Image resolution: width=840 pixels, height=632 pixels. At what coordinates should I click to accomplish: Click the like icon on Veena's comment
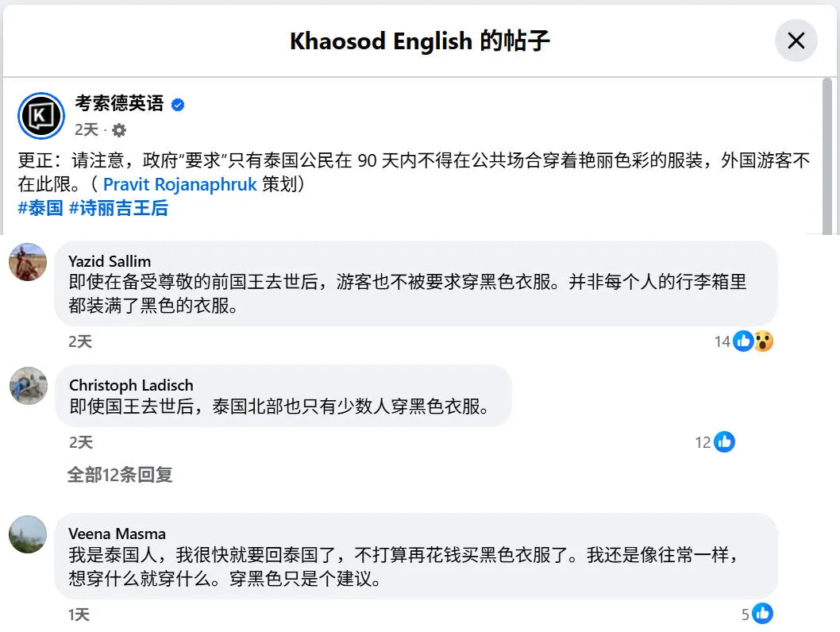pyautogui.click(x=762, y=614)
